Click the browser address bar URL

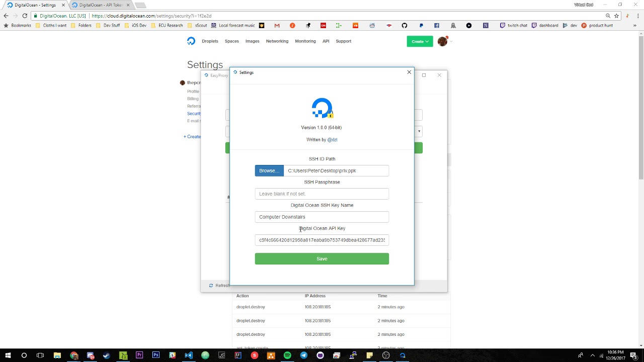click(x=151, y=16)
